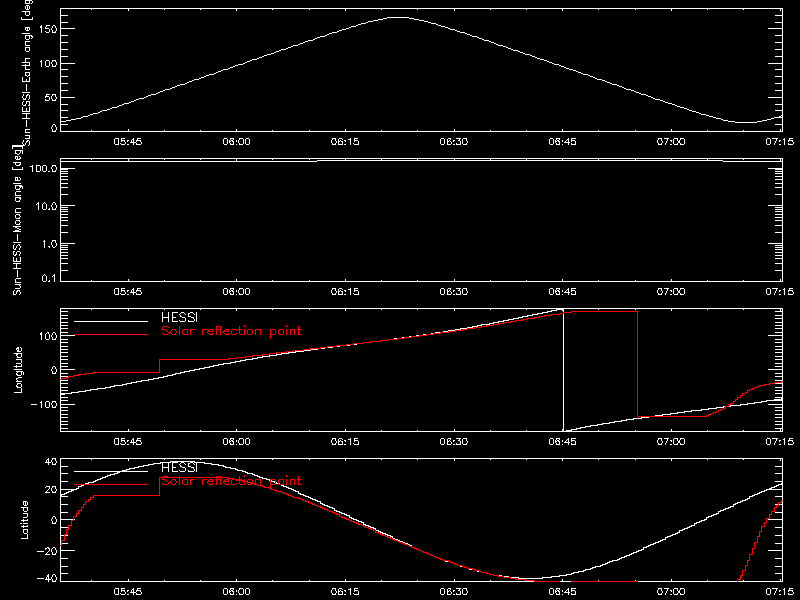Click 07:00 time label under Earth angle plot
This screenshot has height=600, width=800.
(x=671, y=141)
